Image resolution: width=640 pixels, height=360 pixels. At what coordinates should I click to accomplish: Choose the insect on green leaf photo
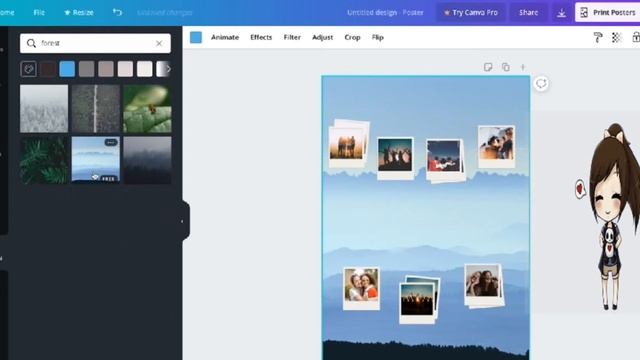[x=147, y=109]
